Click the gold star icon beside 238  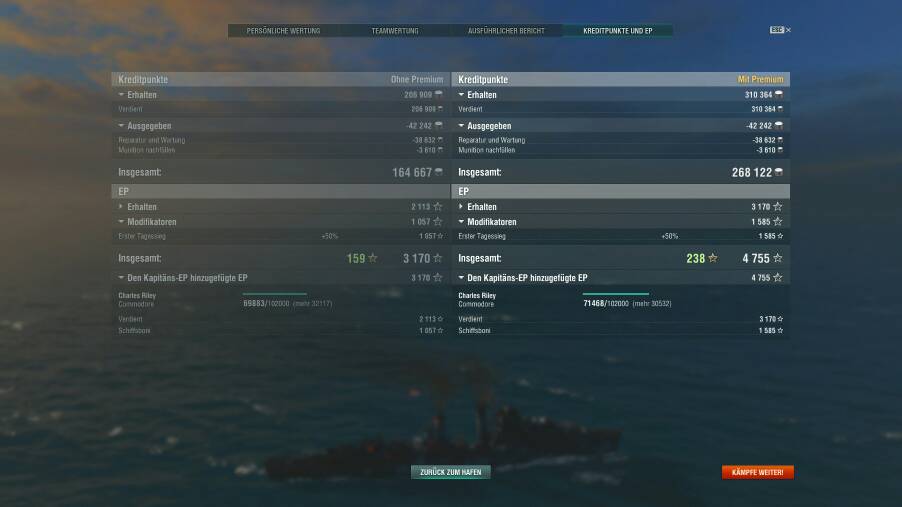coord(713,258)
